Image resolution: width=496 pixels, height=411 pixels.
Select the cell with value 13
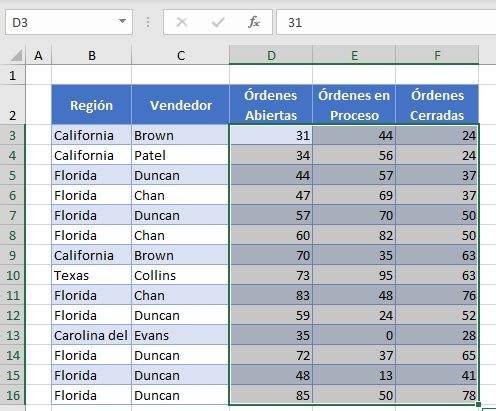354,375
